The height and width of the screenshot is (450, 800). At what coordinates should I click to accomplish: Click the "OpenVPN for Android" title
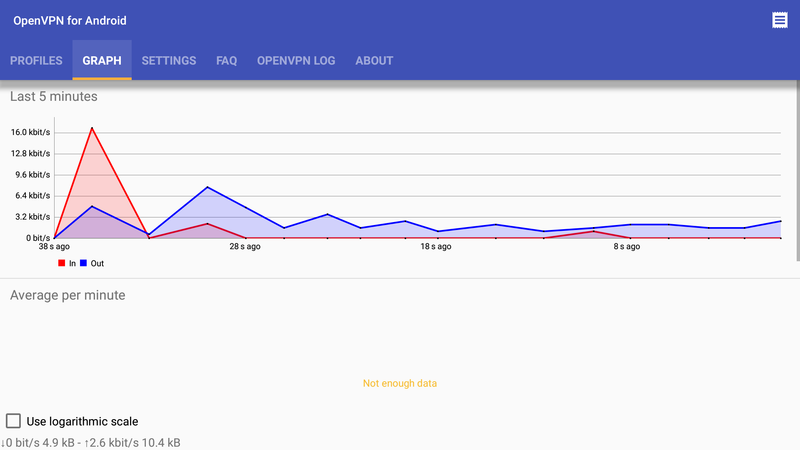[70, 20]
